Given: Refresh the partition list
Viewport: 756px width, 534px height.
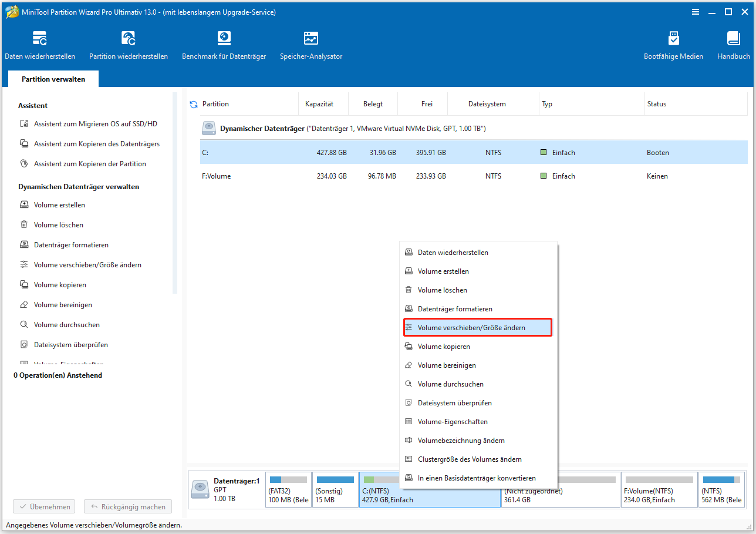Looking at the screenshot, I should 194,104.
